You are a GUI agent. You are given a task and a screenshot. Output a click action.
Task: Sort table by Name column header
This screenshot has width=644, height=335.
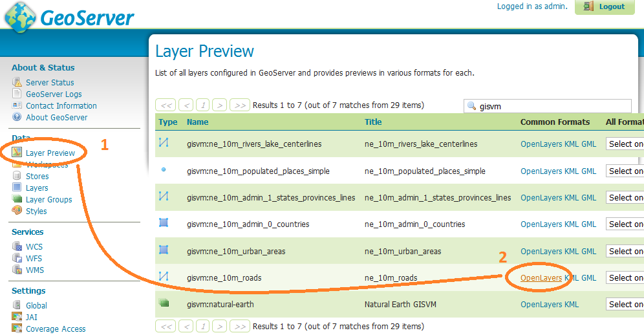(x=198, y=122)
